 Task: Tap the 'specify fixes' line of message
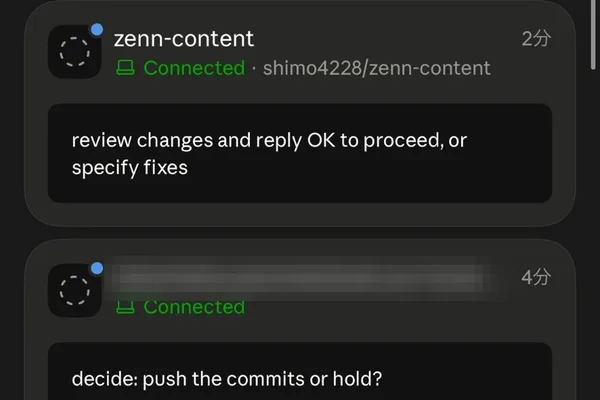[130, 168]
